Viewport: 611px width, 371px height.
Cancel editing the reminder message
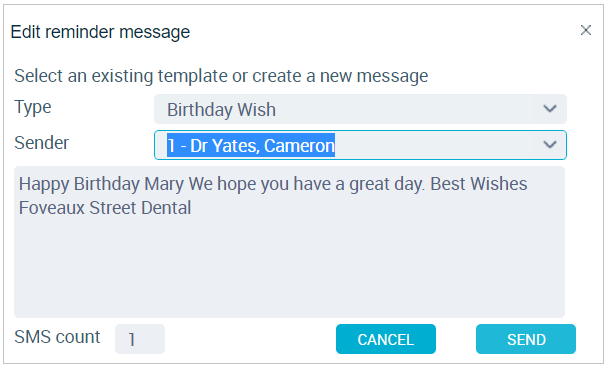pos(386,339)
